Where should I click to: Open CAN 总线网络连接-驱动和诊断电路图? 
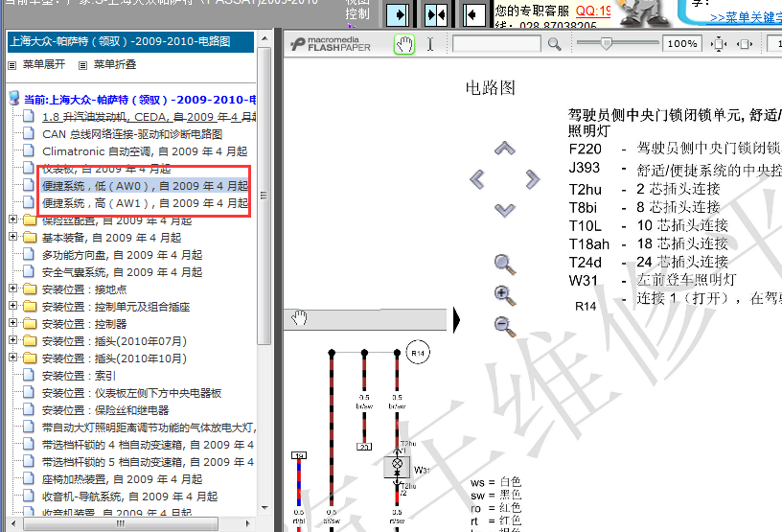pos(132,134)
